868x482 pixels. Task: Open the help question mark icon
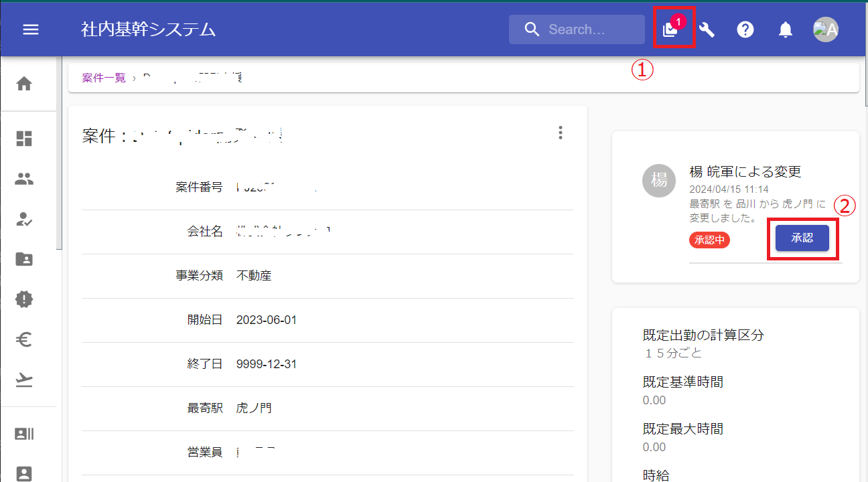pos(745,29)
